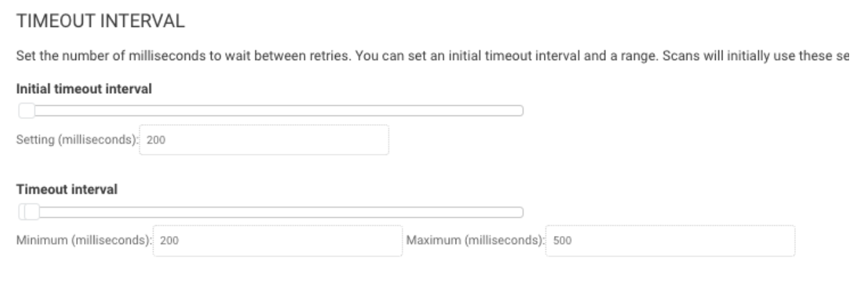Click the 200 value in Setting field
868x282 pixels.
point(152,140)
